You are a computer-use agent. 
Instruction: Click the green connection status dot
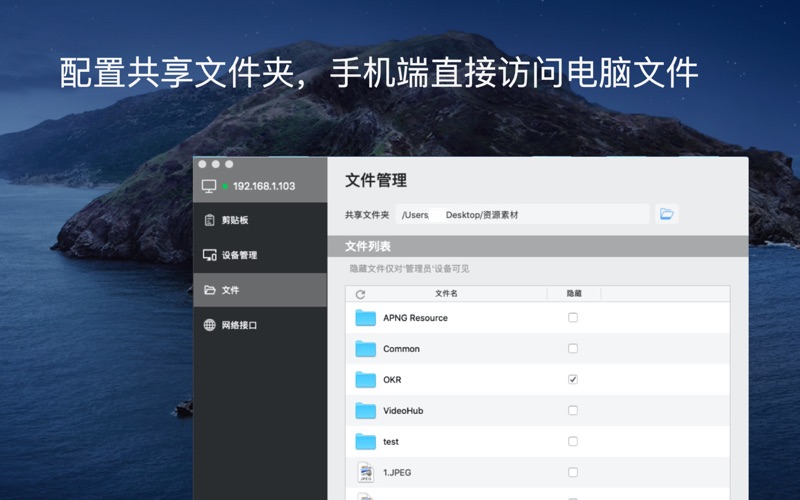tap(224, 186)
